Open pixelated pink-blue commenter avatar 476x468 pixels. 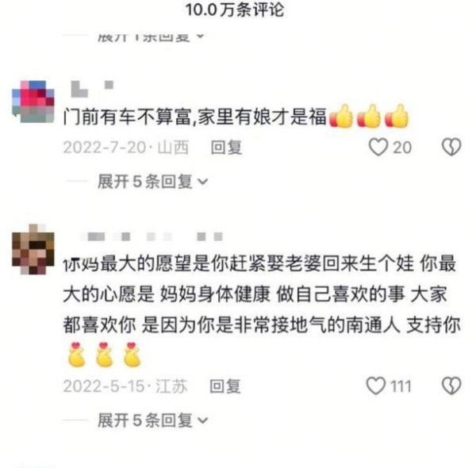click(x=33, y=102)
